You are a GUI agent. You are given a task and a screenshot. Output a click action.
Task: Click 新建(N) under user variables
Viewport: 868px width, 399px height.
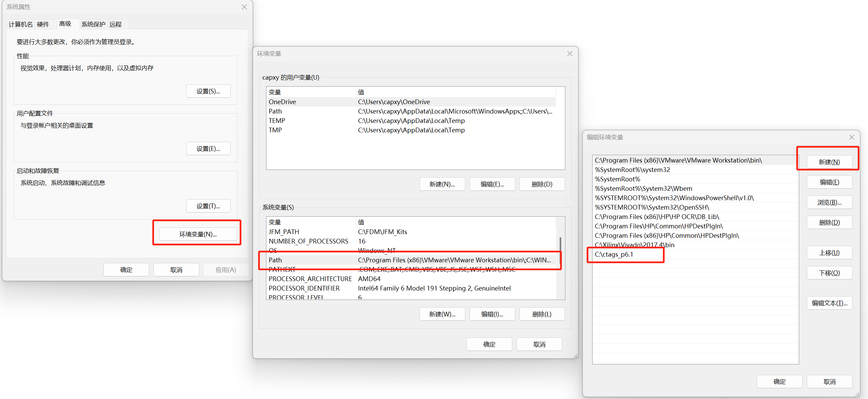click(x=442, y=184)
